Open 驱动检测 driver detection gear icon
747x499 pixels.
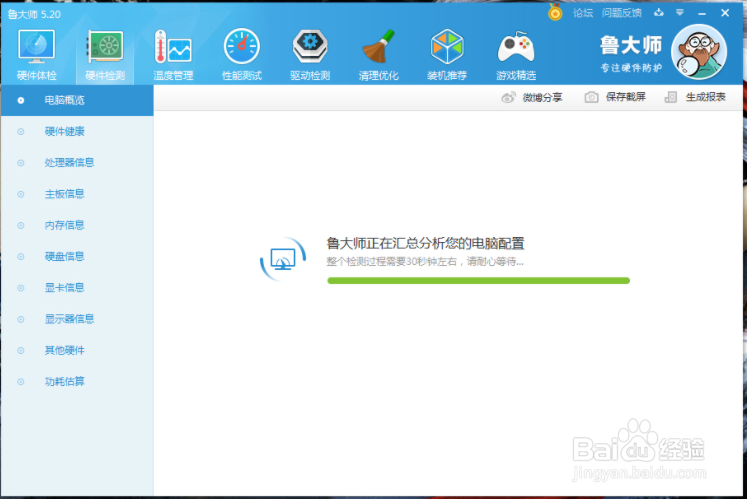pos(310,46)
